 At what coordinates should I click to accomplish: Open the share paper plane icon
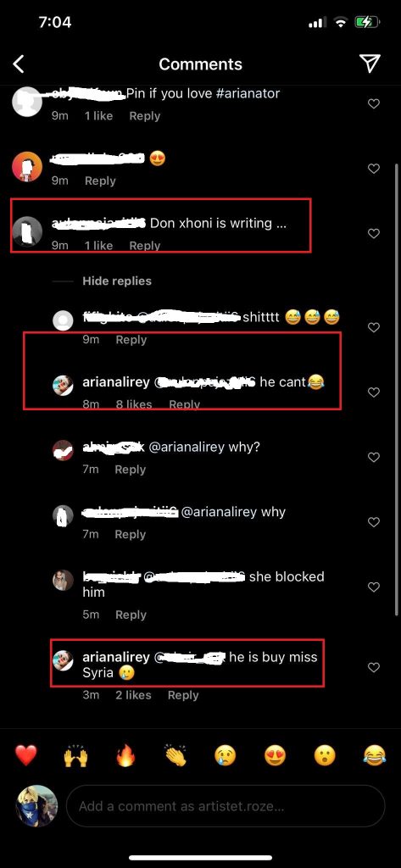(370, 64)
